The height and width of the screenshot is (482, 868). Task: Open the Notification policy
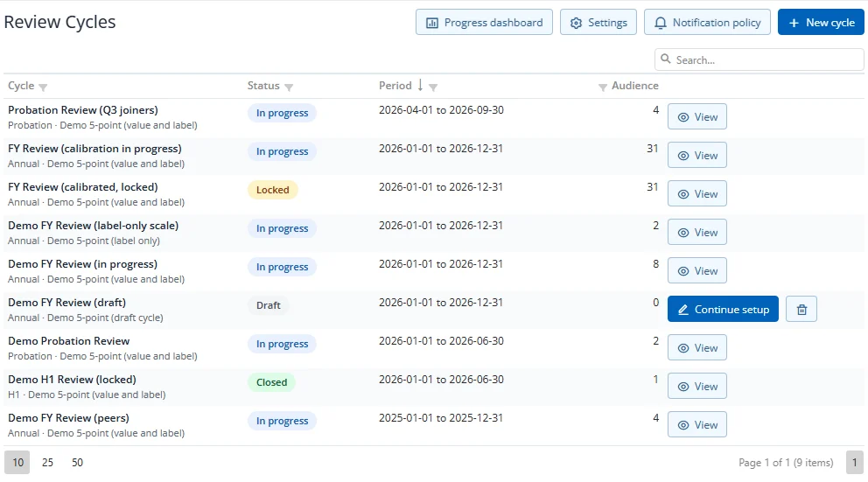point(707,22)
